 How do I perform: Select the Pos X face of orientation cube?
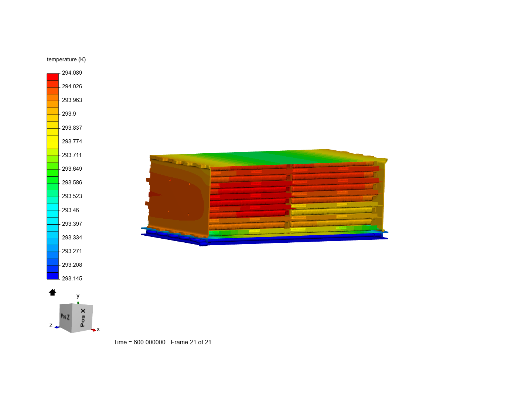point(83,318)
